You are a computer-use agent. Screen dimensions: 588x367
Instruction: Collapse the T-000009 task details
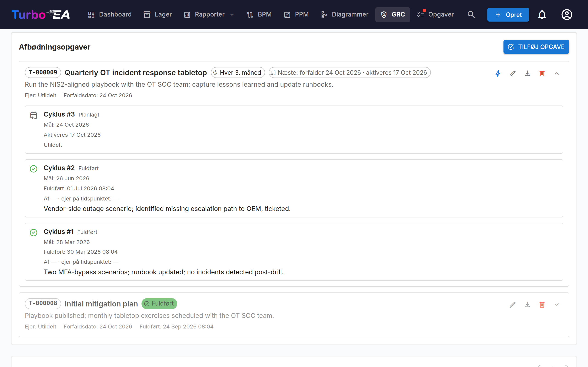[557, 73]
